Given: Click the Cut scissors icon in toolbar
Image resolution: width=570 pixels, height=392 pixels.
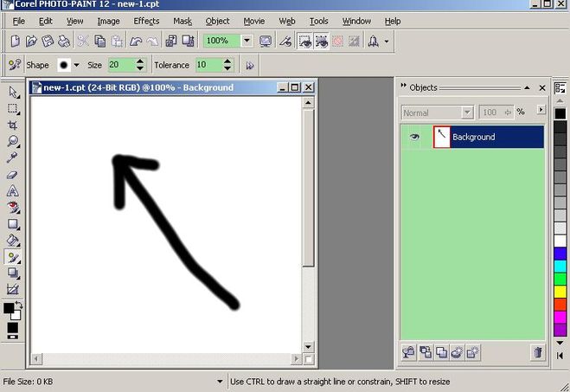Looking at the screenshot, I should pos(83,41).
